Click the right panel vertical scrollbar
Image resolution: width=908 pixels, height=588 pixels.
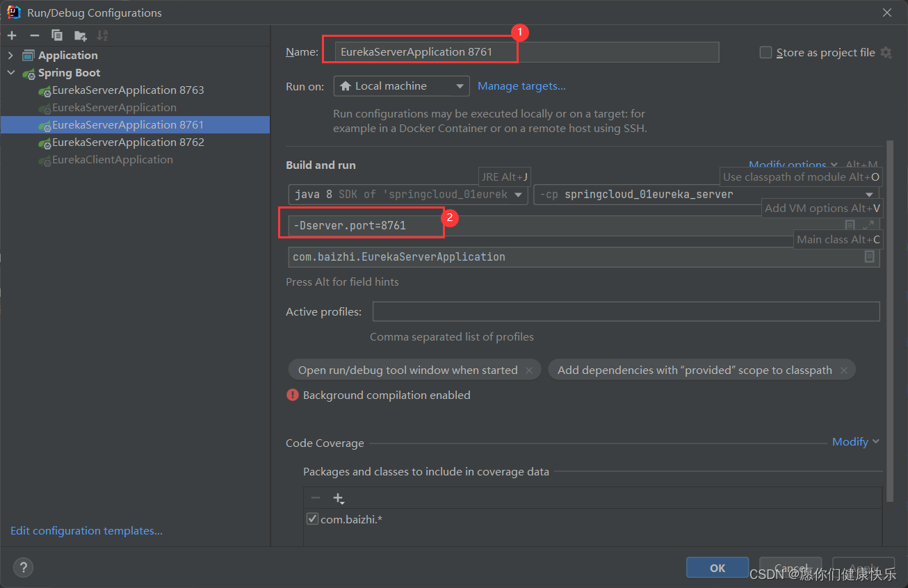tap(890, 320)
